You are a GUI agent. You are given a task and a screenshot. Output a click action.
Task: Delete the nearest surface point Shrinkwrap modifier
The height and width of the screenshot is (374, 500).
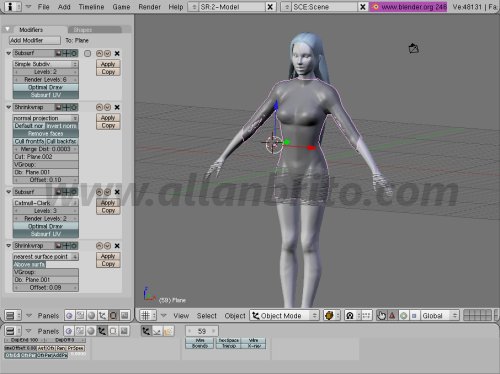pyautogui.click(x=117, y=246)
